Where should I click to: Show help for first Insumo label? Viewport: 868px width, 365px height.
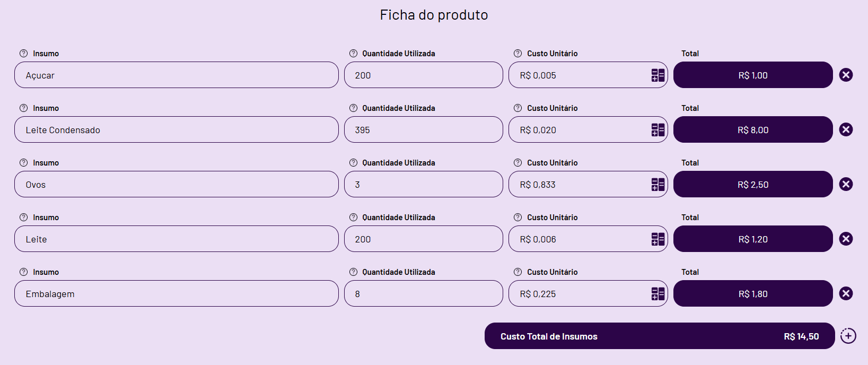(x=23, y=54)
